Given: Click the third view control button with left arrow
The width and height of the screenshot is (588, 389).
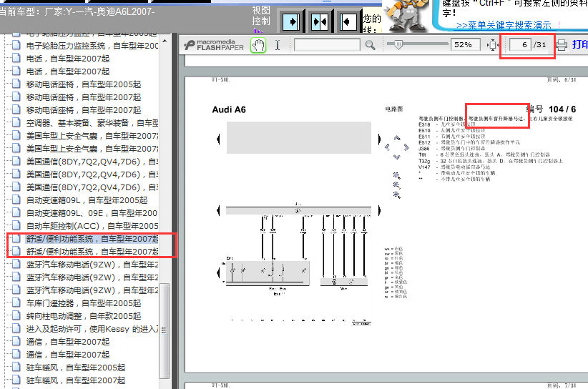Looking at the screenshot, I should (348, 21).
